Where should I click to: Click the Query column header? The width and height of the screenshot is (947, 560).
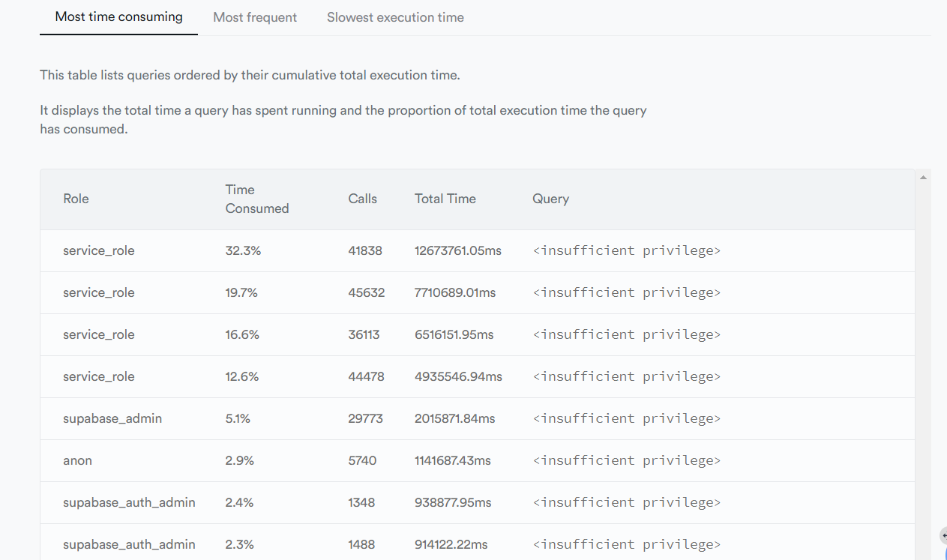pos(550,199)
